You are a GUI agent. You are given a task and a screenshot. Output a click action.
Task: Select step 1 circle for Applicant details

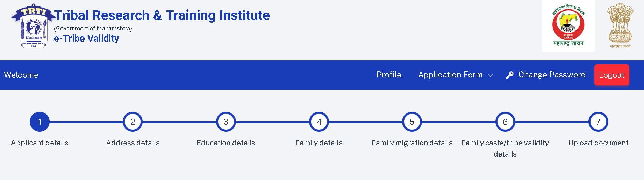(x=40, y=122)
